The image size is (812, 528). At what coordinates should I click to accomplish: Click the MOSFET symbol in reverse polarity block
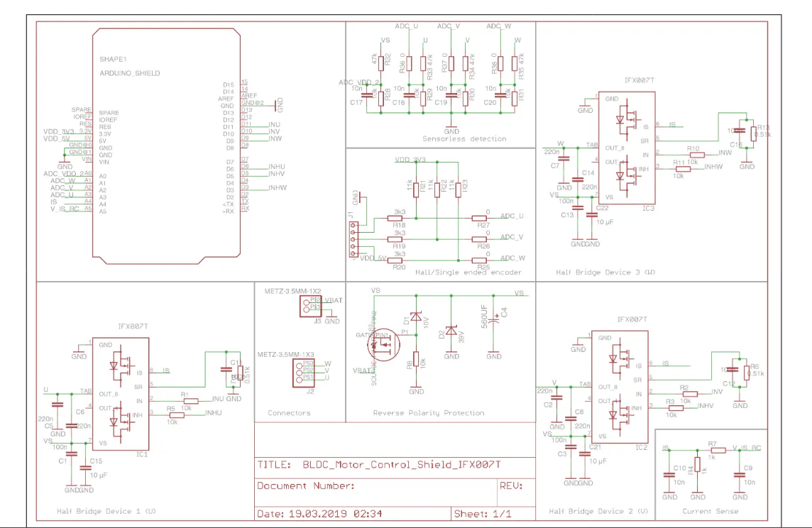pos(384,346)
